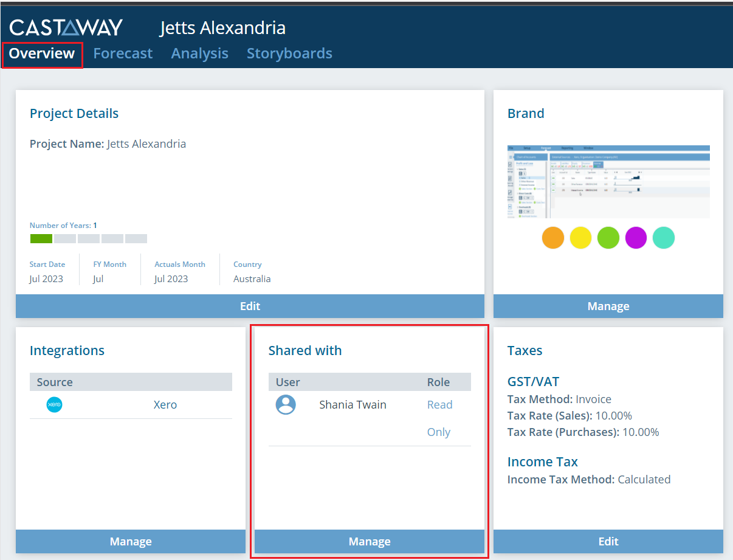Image resolution: width=733 pixels, height=560 pixels.
Task: Go to the Analysis tab
Action: [x=200, y=54]
